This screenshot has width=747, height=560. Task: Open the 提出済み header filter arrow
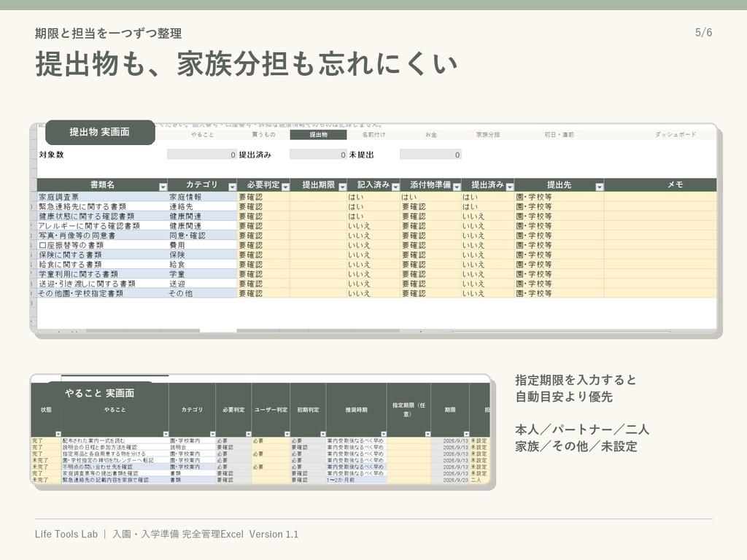click(x=510, y=187)
